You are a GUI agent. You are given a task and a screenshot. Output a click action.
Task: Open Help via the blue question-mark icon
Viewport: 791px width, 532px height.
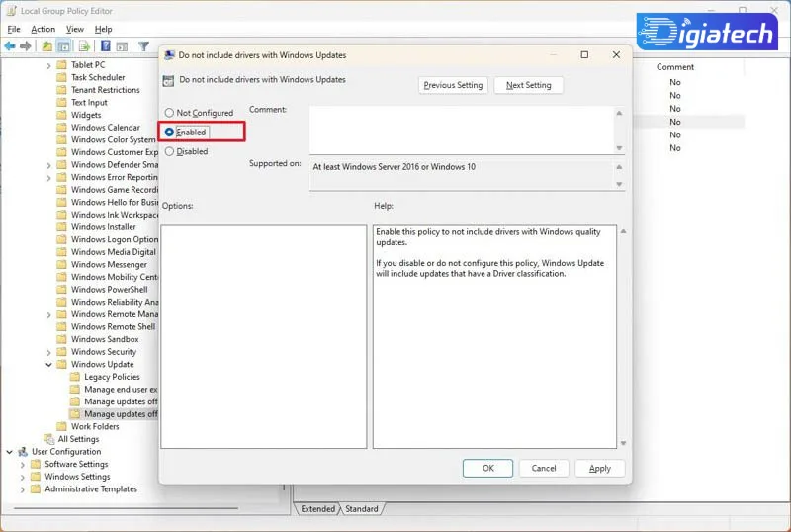point(106,46)
